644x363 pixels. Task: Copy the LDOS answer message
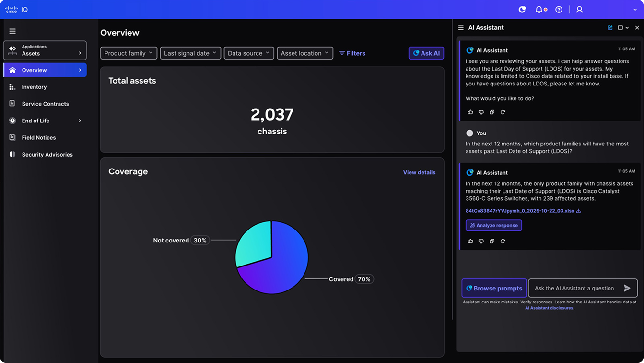coord(492,241)
